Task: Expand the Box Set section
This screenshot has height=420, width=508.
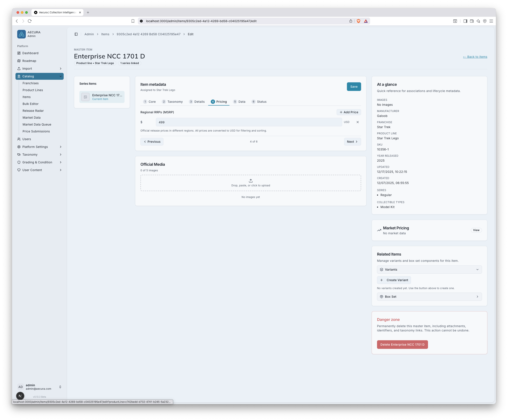Action: (x=429, y=296)
